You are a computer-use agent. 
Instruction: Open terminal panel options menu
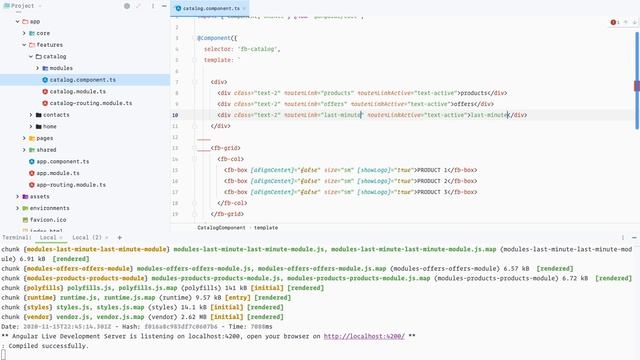[x=623, y=238]
